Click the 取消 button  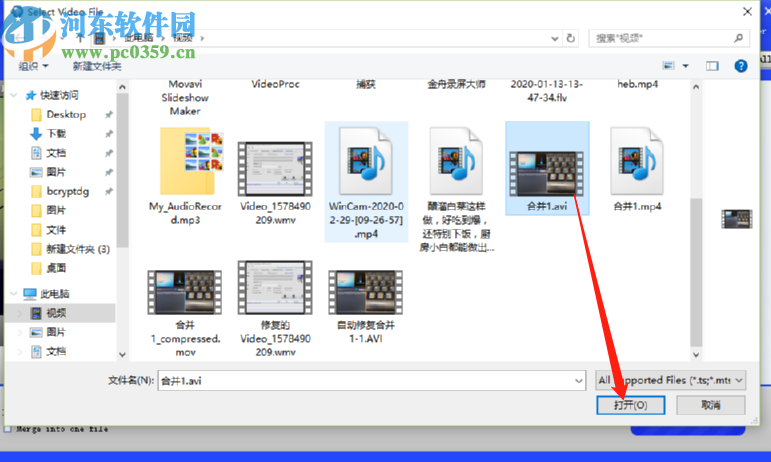pyautogui.click(x=711, y=405)
